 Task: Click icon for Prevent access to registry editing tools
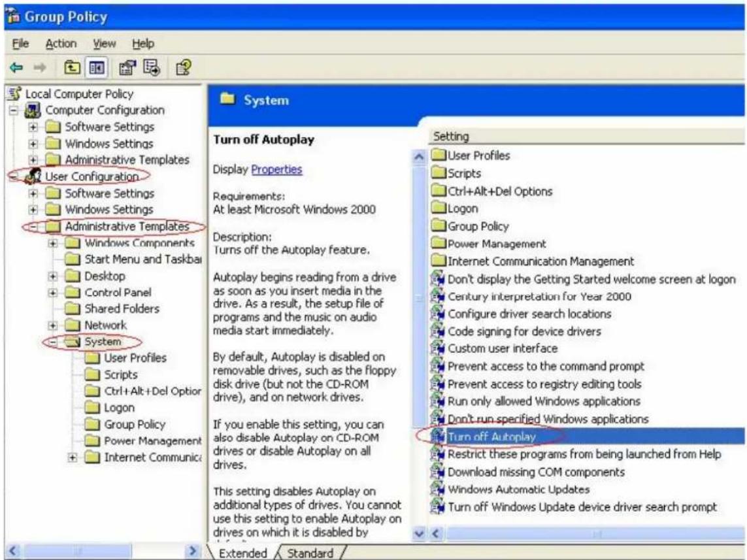437,384
